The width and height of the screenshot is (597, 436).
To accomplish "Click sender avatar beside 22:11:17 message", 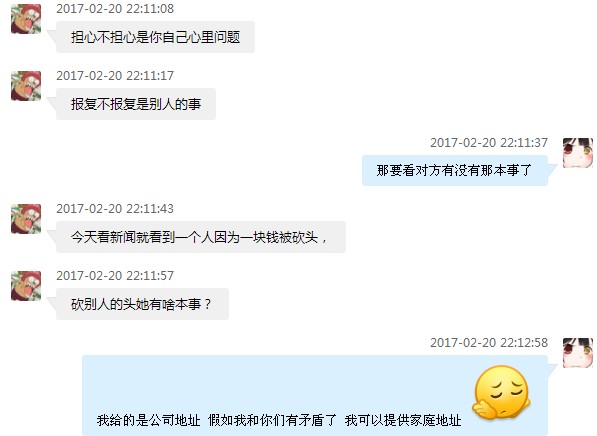I will (x=26, y=86).
